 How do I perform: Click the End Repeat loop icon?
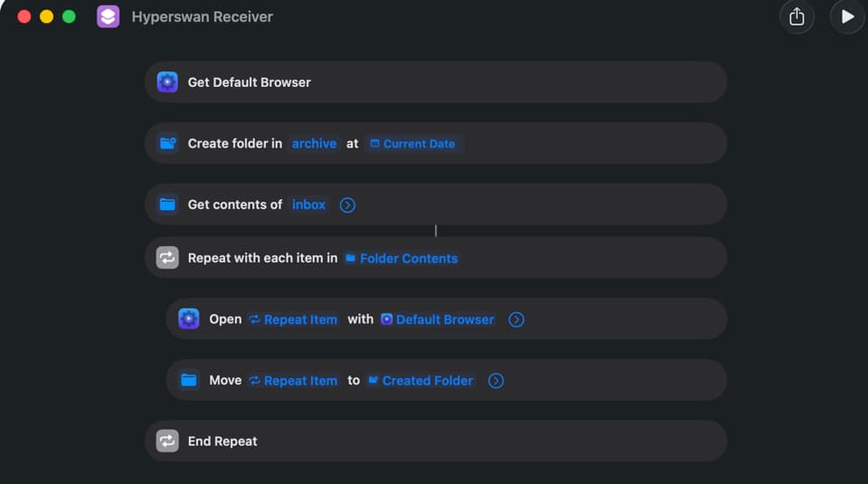click(x=167, y=441)
